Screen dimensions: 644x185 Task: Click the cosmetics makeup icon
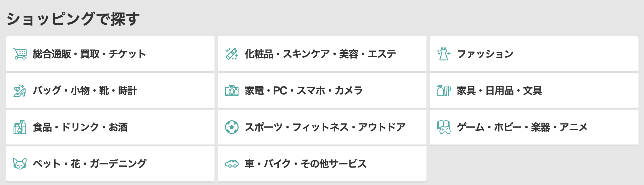pos(232,54)
